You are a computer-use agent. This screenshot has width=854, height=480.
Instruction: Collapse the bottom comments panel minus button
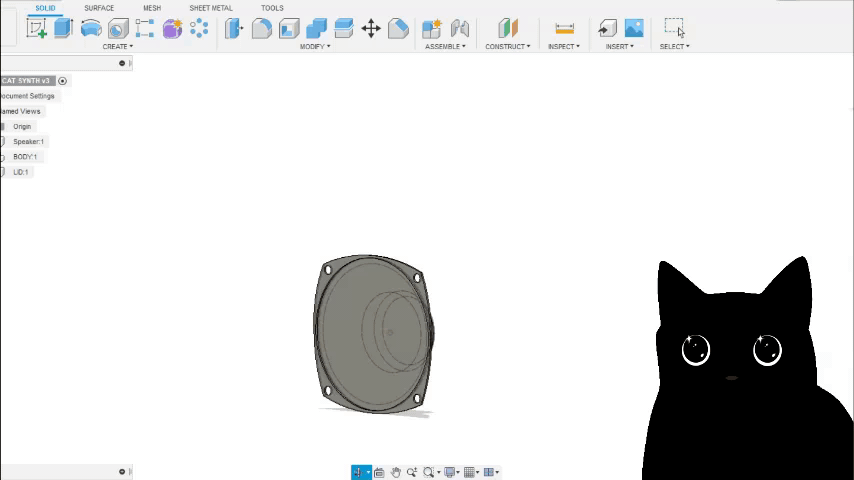122,472
